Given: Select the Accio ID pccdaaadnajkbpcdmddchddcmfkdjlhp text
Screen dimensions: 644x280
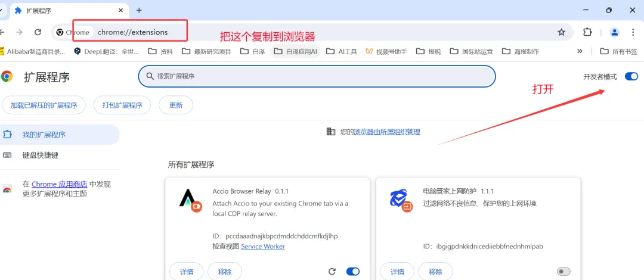Looking at the screenshot, I should pyautogui.click(x=281, y=237).
